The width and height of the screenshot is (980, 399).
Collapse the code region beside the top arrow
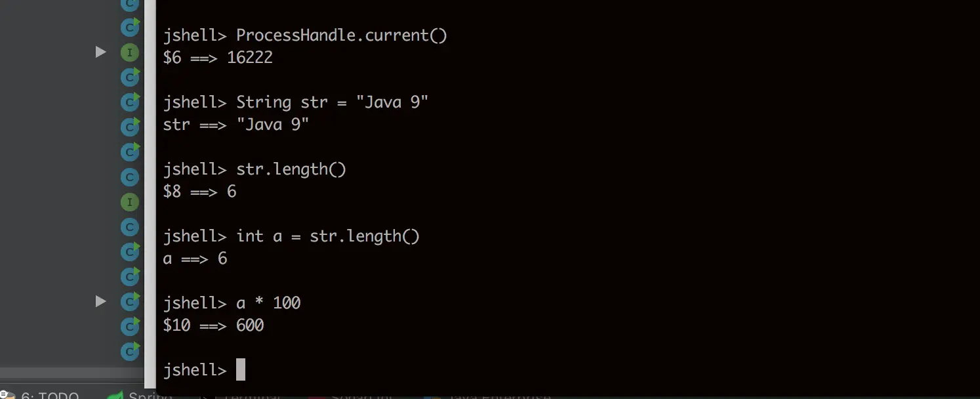coord(100,52)
